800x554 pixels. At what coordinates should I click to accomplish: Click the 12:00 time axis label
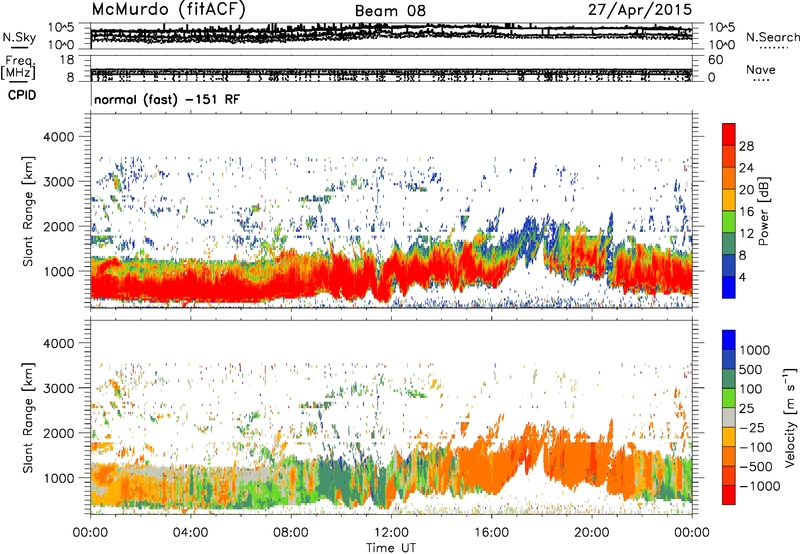click(x=391, y=532)
